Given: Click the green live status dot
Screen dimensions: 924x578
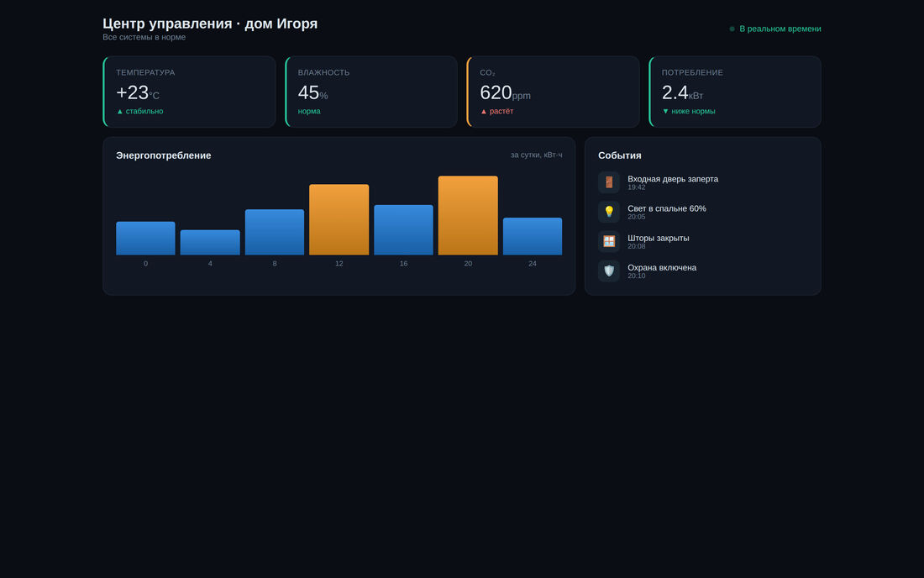Looking at the screenshot, I should [x=732, y=29].
